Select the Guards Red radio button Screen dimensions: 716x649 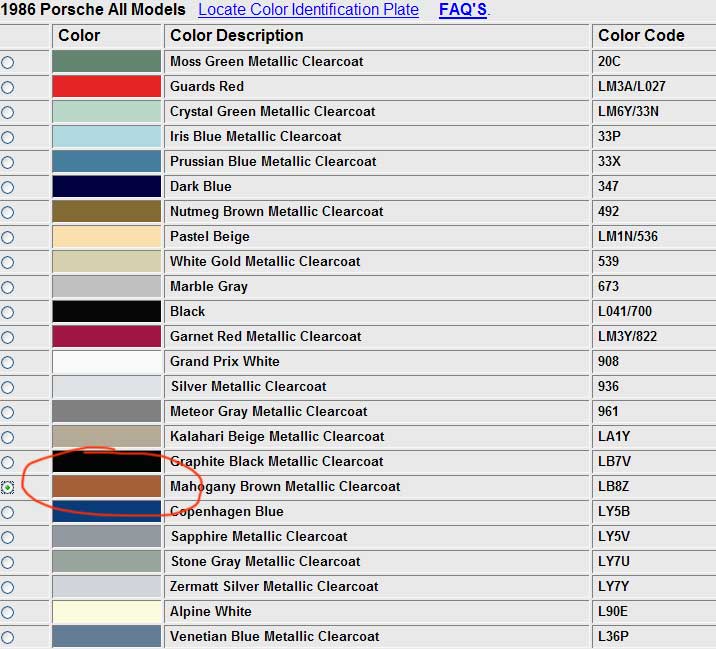7,87
